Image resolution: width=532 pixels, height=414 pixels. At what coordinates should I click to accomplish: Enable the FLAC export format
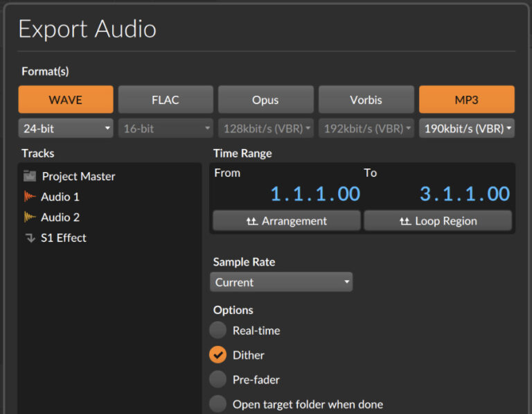tap(166, 99)
